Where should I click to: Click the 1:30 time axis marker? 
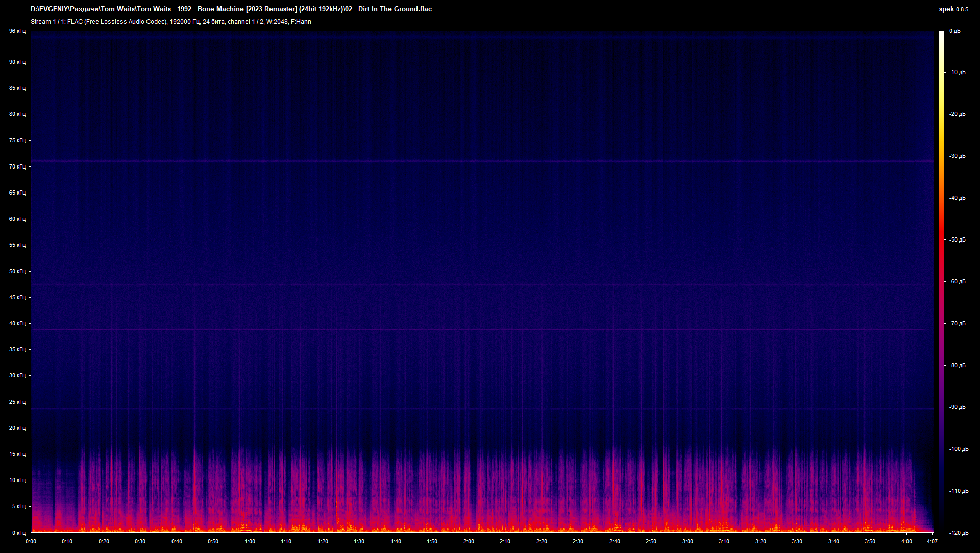(x=359, y=541)
